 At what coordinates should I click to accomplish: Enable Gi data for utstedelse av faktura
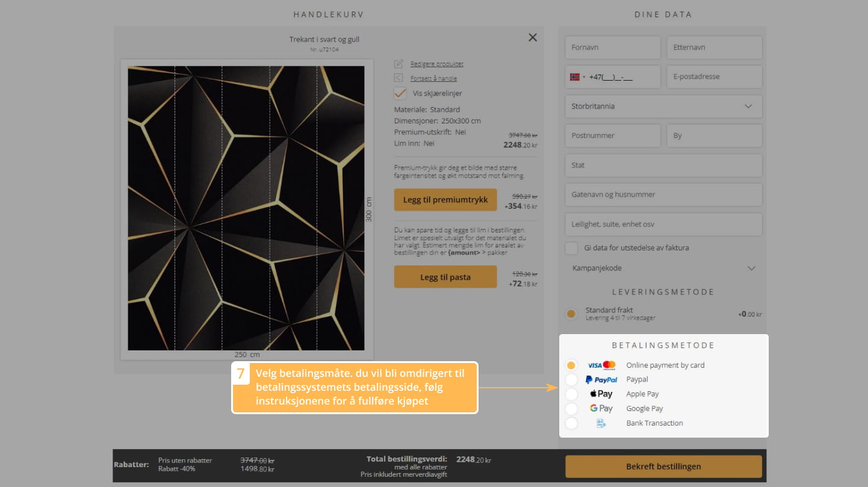(x=571, y=248)
